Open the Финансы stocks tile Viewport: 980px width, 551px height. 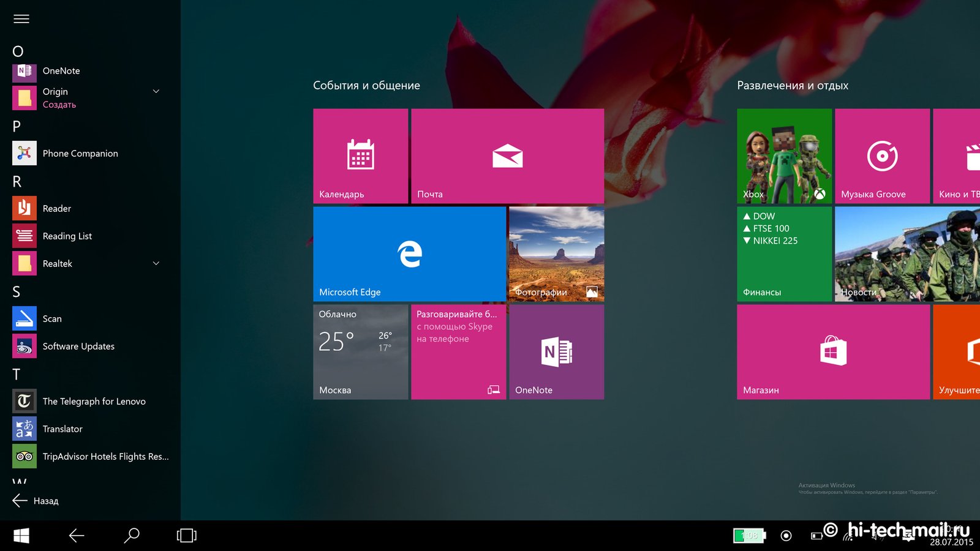(785, 254)
